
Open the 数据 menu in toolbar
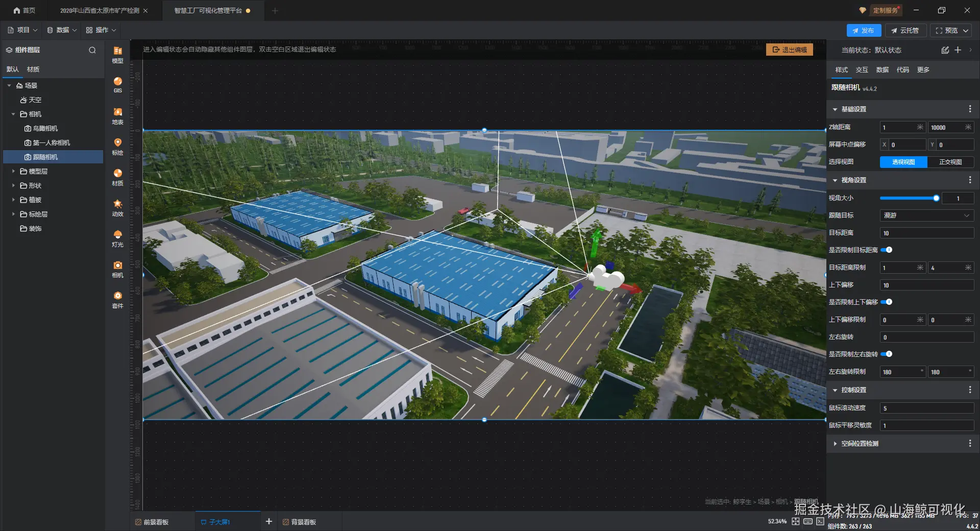pos(62,30)
